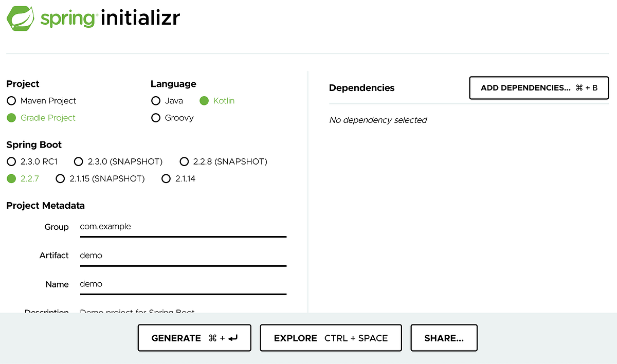Click the Generate button
Viewport: 617px width, 364px height.
194,338
